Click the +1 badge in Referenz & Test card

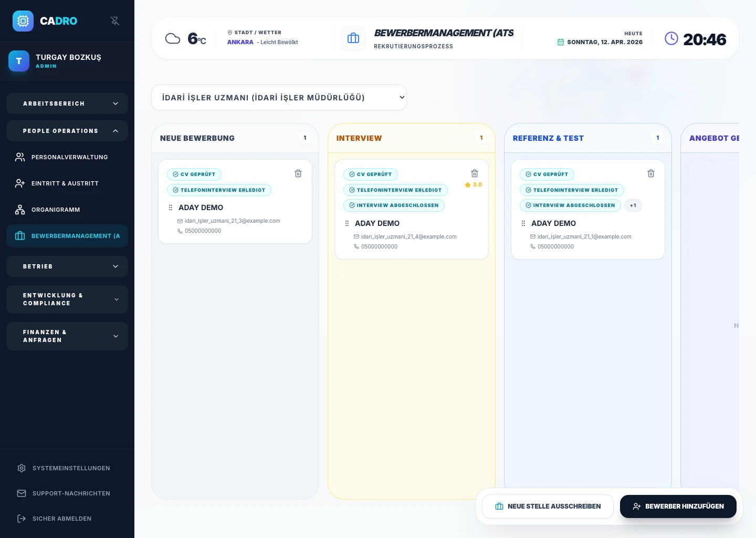633,205
